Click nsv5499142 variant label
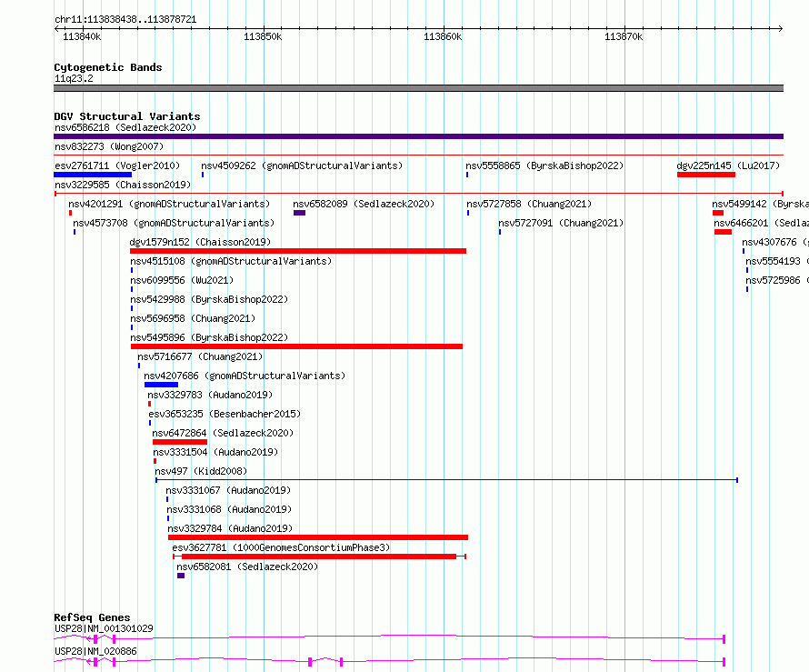809x672 pixels. (761, 204)
